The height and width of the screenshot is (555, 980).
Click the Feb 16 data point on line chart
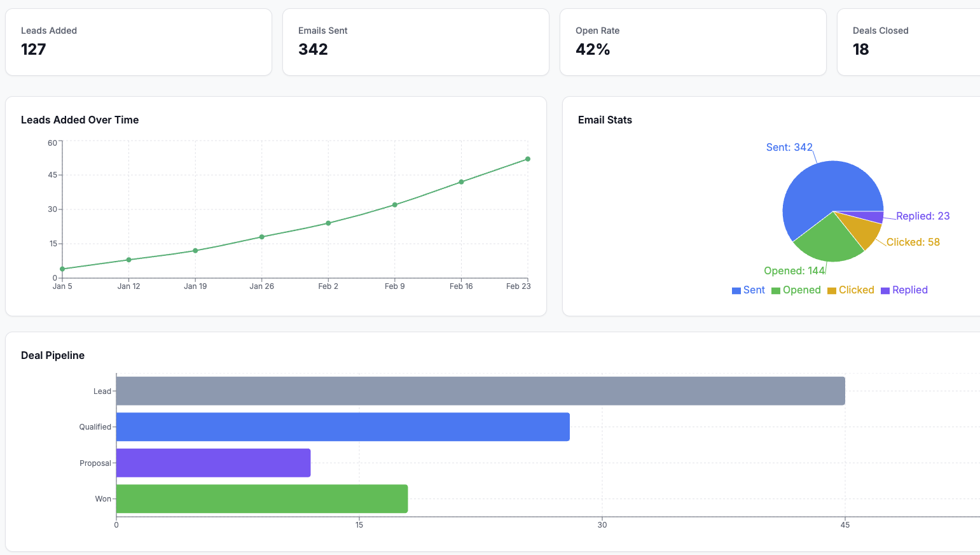tap(461, 182)
